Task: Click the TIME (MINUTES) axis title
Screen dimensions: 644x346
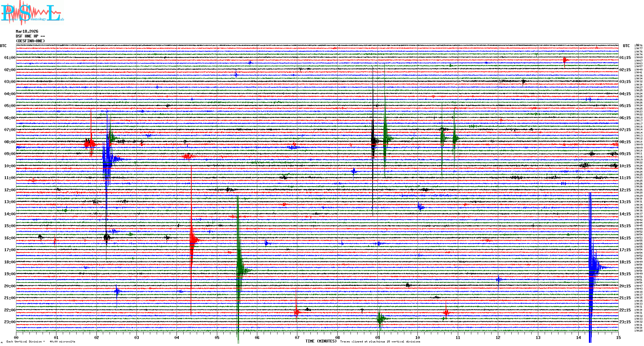Action: tap(321, 341)
